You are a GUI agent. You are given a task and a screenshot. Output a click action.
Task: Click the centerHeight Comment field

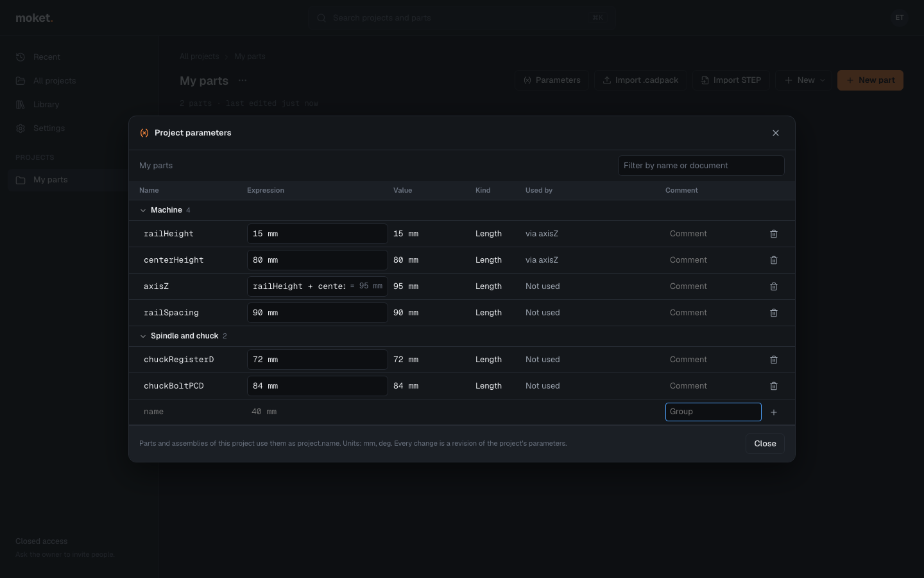point(713,260)
